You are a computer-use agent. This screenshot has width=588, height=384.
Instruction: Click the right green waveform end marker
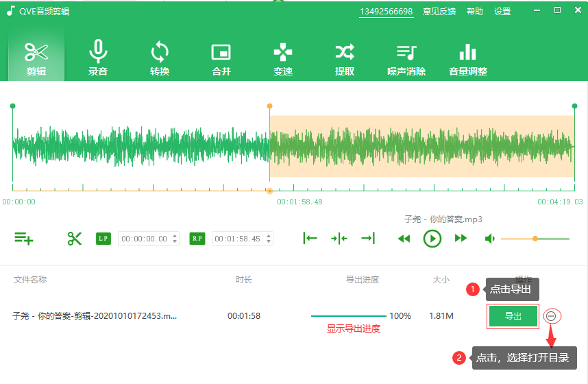pyautogui.click(x=574, y=106)
